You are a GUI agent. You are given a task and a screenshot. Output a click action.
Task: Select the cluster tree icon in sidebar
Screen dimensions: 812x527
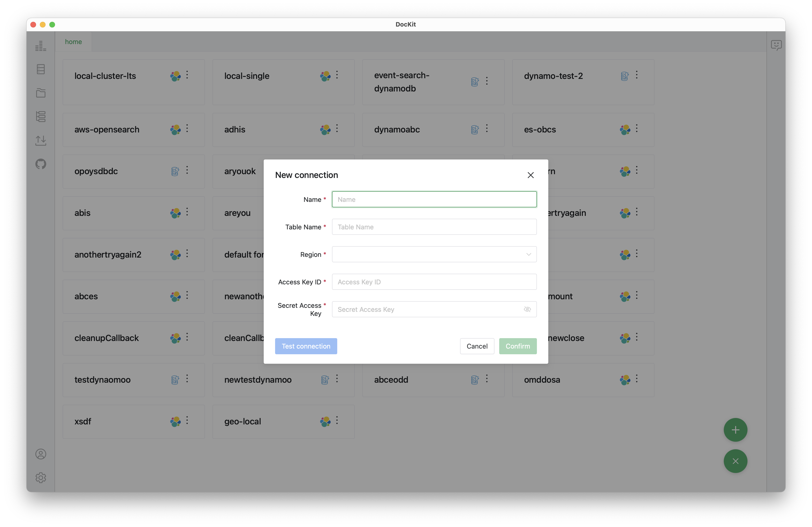point(41,117)
